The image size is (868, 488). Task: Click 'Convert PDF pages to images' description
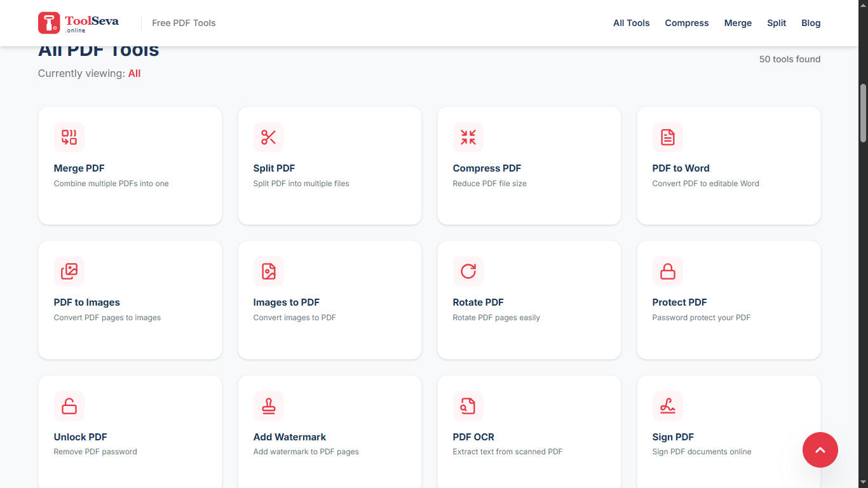107,318
